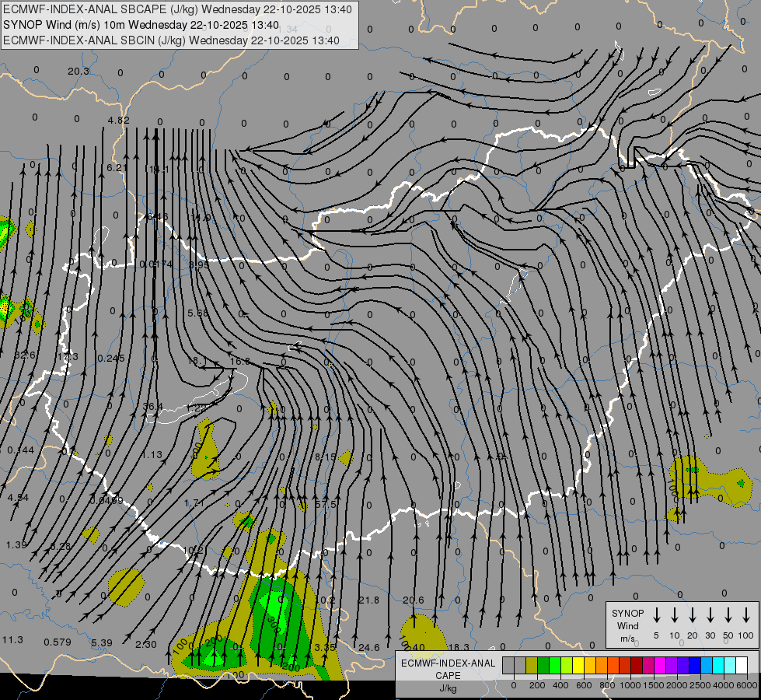Click the map value 57.5
The width and height of the screenshot is (761, 700).
(x=325, y=504)
